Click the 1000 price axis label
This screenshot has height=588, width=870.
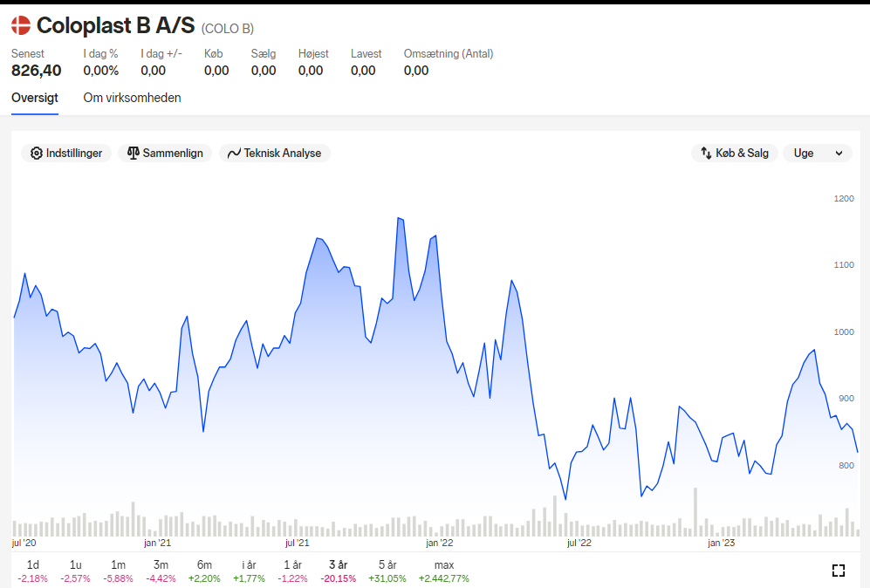[x=844, y=332]
